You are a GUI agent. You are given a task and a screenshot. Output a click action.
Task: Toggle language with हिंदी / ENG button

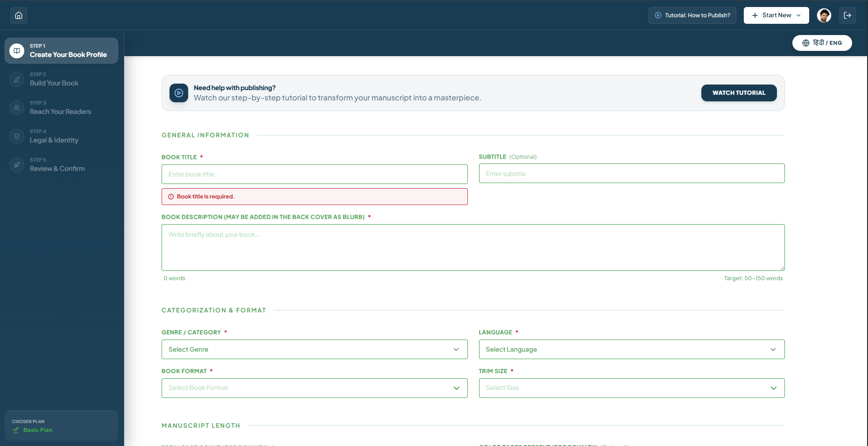coord(822,43)
